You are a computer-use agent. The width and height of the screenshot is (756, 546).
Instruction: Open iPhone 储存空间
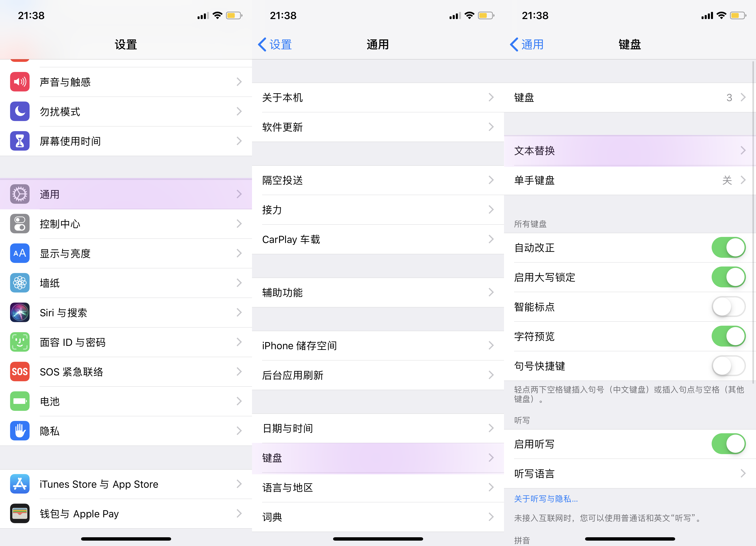click(x=378, y=346)
